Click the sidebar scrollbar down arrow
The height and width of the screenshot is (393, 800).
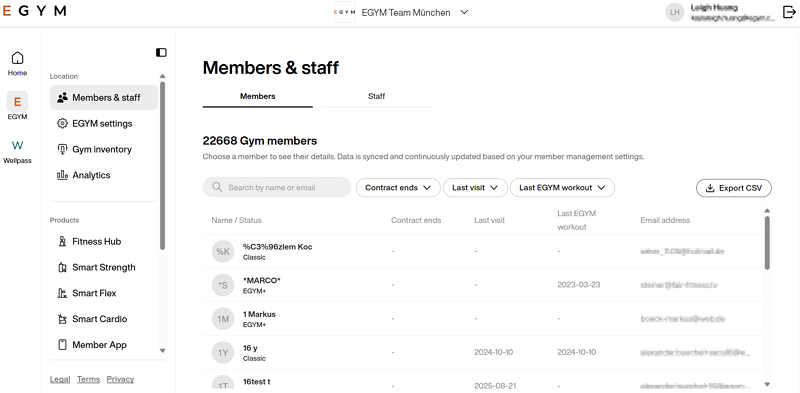click(163, 351)
